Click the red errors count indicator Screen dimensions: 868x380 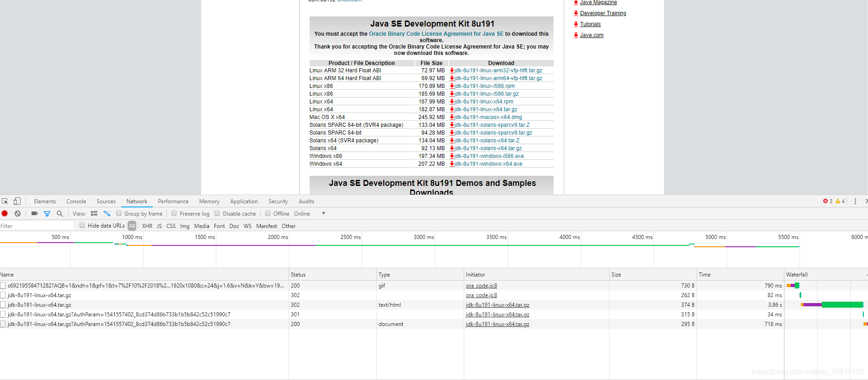(x=828, y=201)
